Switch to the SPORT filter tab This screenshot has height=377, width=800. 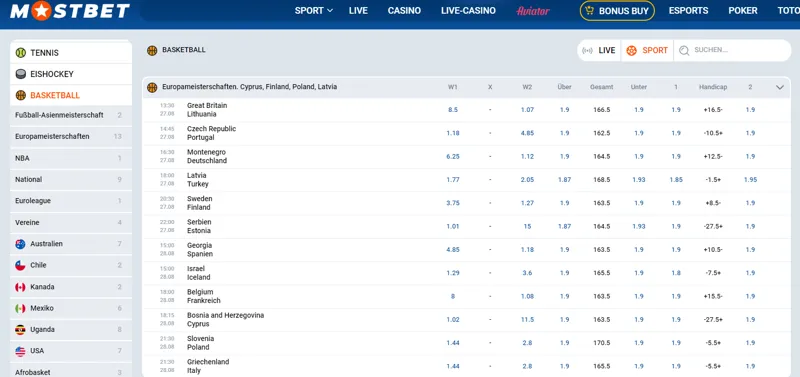click(647, 51)
